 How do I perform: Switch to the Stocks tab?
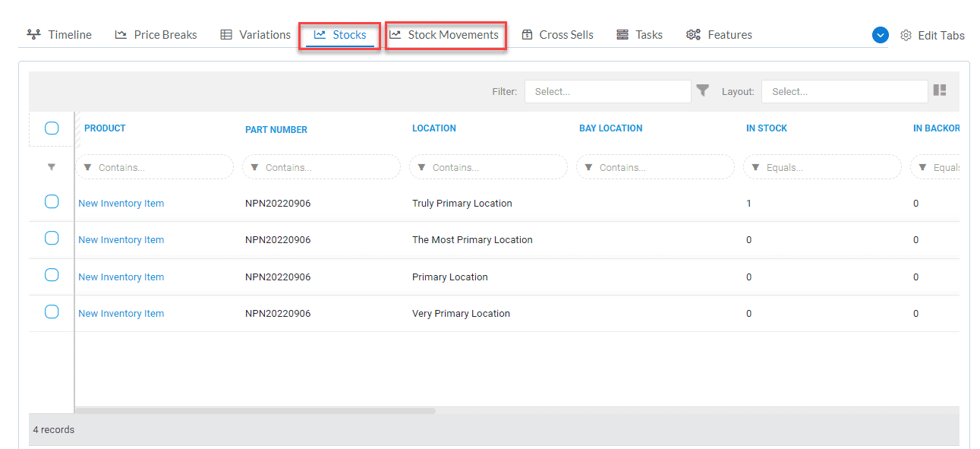coord(339,34)
